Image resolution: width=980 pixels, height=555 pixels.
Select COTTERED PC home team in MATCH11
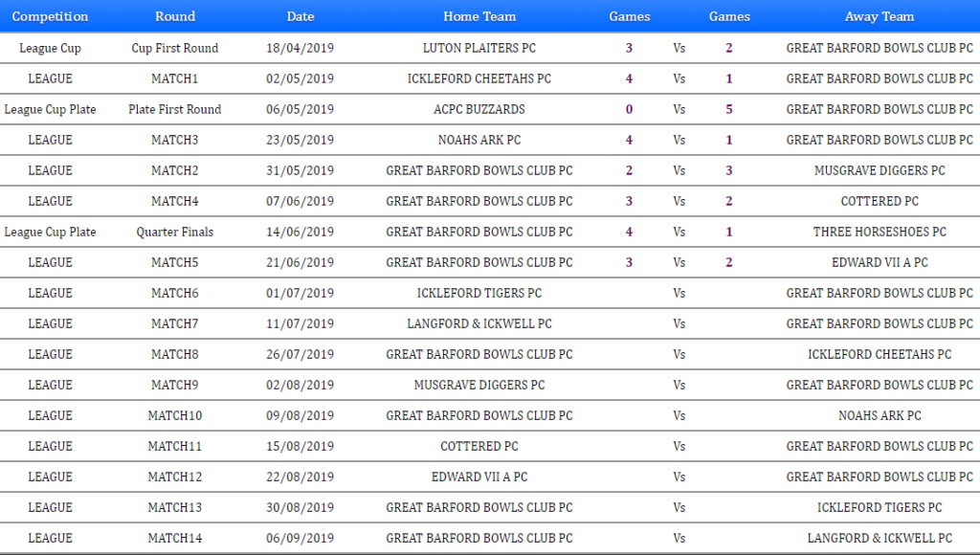479,446
